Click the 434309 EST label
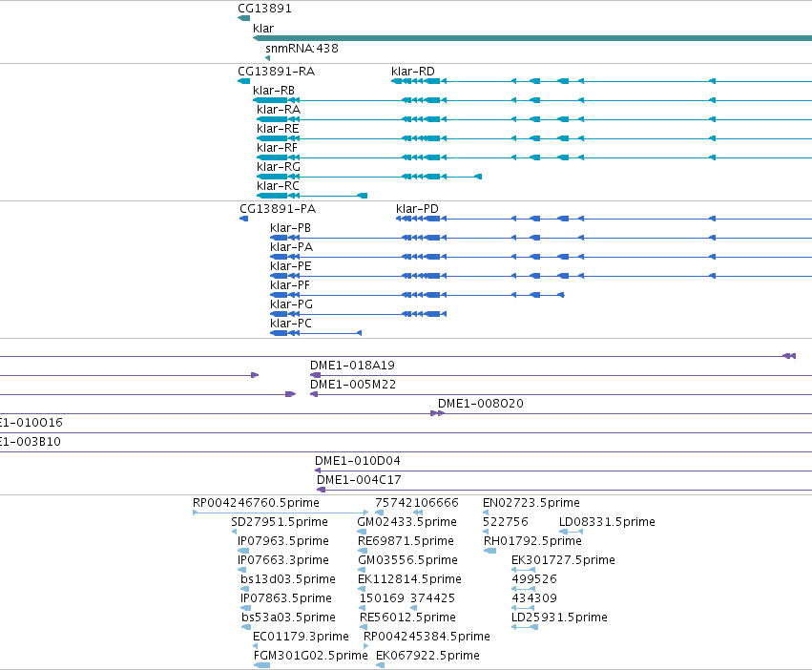Screen dimensions: 812x670 coord(534,598)
